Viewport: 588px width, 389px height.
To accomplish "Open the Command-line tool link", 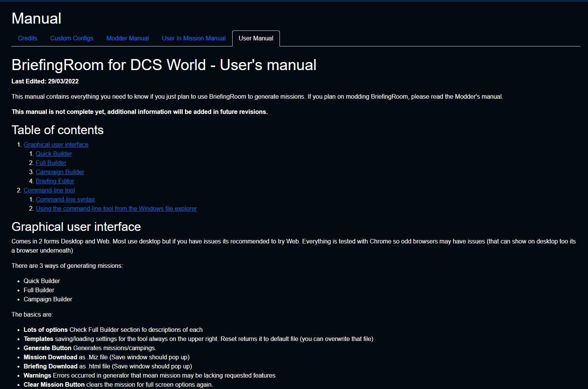I will [49, 190].
